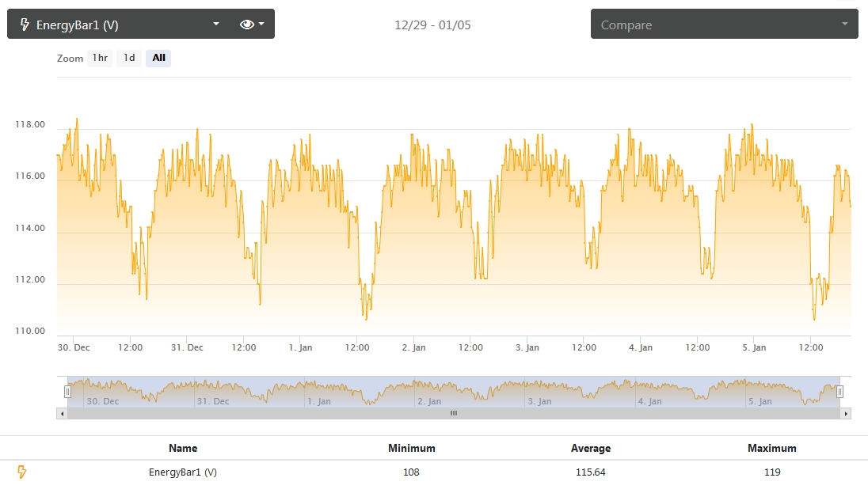The image size is (868, 493).
Task: Click the yellow lightning icon in table row
Action: point(21,472)
